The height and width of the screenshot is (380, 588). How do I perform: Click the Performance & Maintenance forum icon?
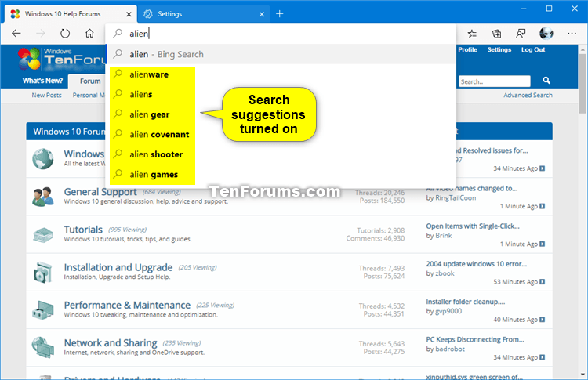pyautogui.click(x=43, y=310)
